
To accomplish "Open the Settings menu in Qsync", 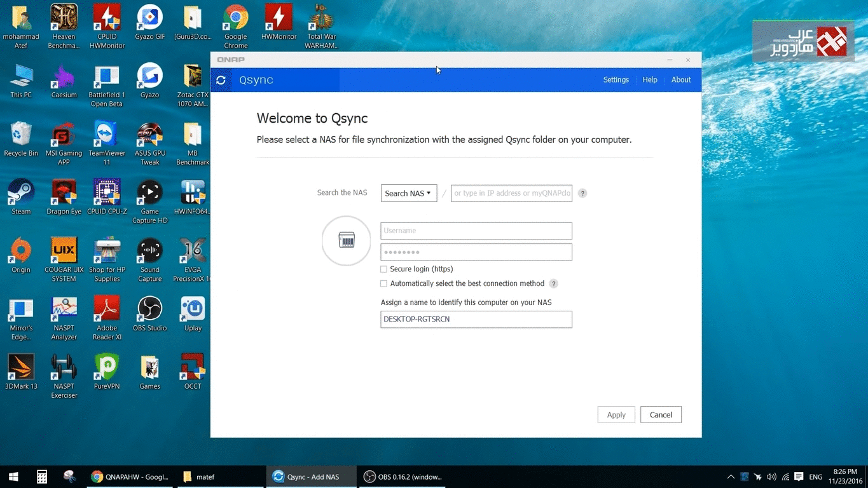I will (x=616, y=80).
